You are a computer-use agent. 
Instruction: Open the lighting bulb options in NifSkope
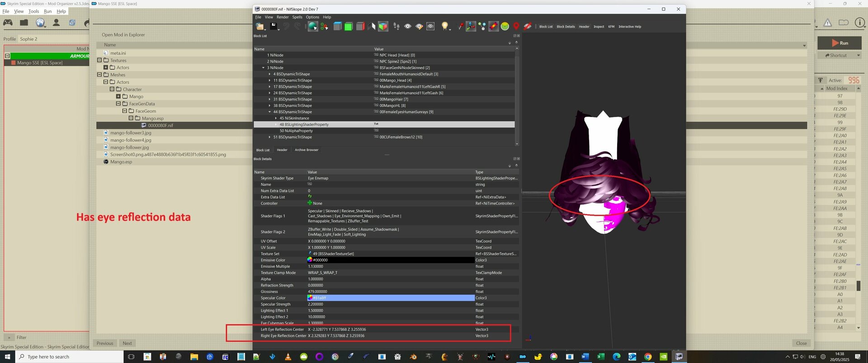coord(445,27)
